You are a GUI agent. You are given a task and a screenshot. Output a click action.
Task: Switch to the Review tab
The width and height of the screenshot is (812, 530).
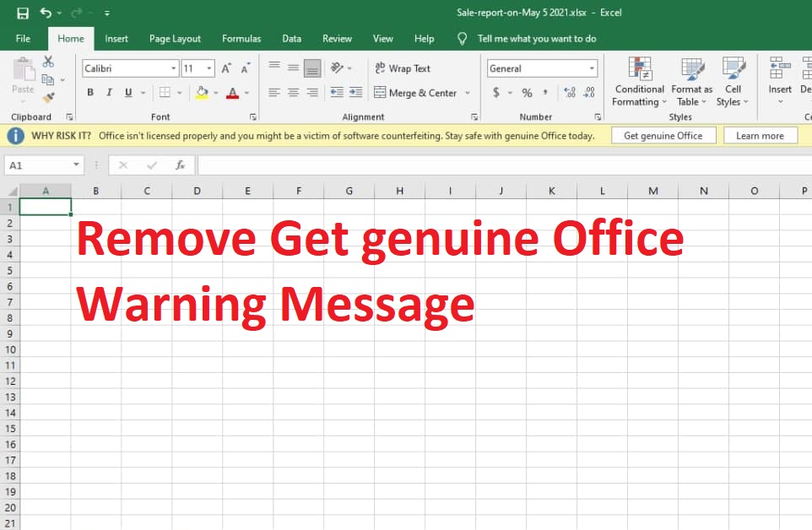click(337, 38)
